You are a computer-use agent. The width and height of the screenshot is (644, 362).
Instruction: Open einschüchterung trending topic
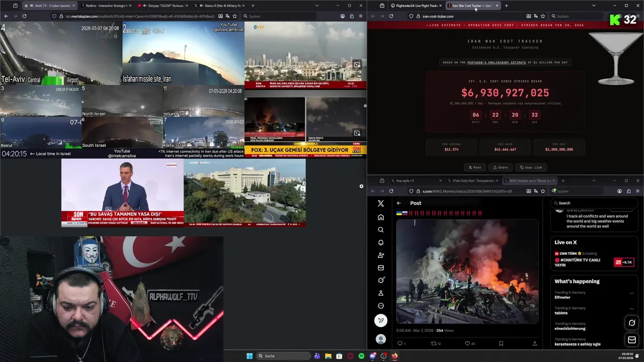pyautogui.click(x=570, y=328)
